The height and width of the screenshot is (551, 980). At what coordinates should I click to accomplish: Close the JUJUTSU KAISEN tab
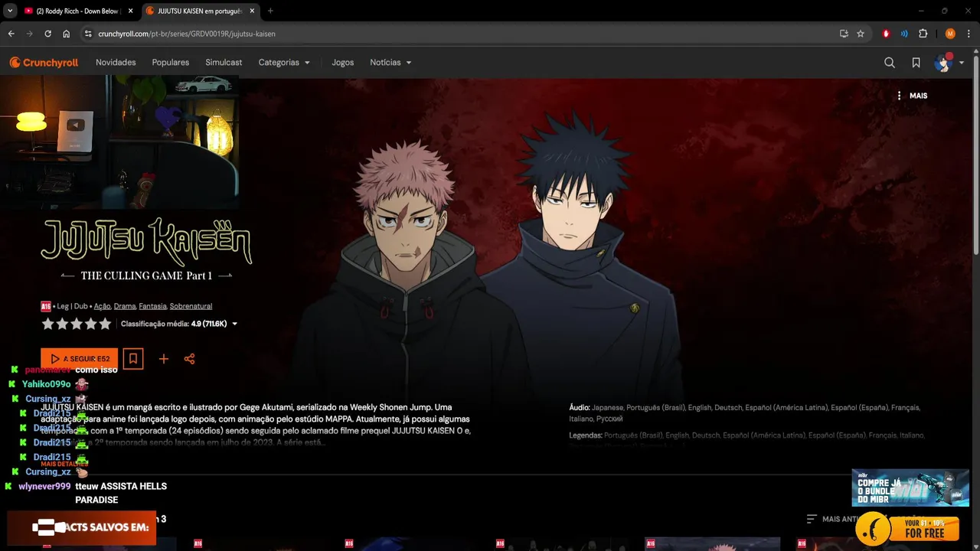pos(252,11)
